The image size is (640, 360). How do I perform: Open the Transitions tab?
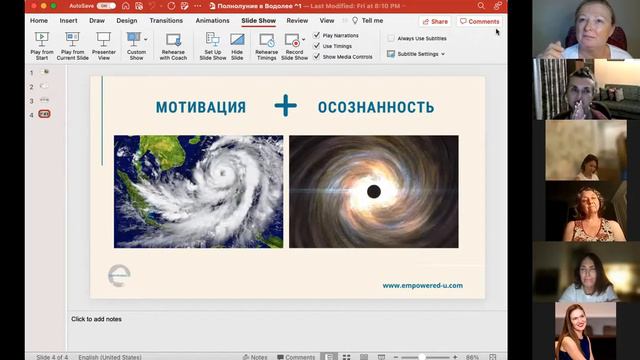tap(166, 20)
